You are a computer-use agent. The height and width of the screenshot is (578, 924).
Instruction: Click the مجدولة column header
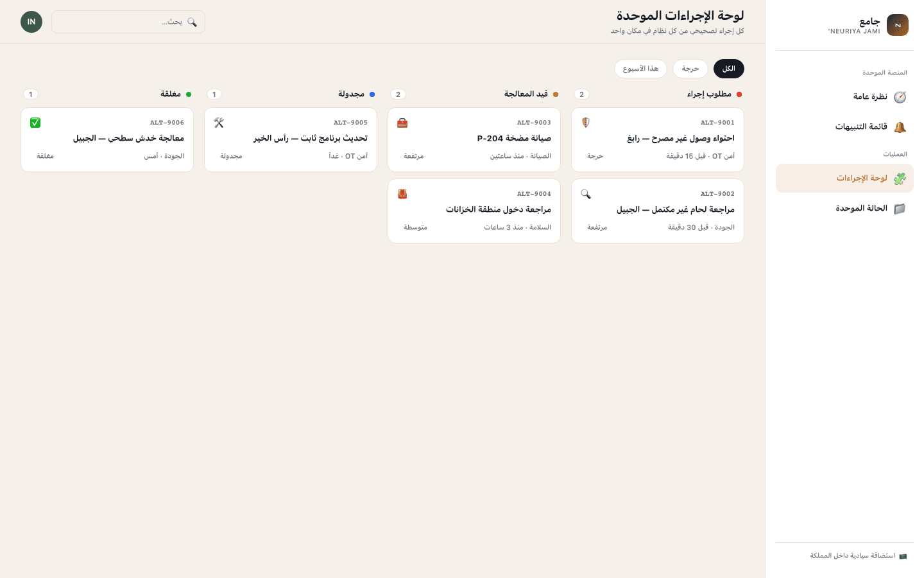click(351, 94)
